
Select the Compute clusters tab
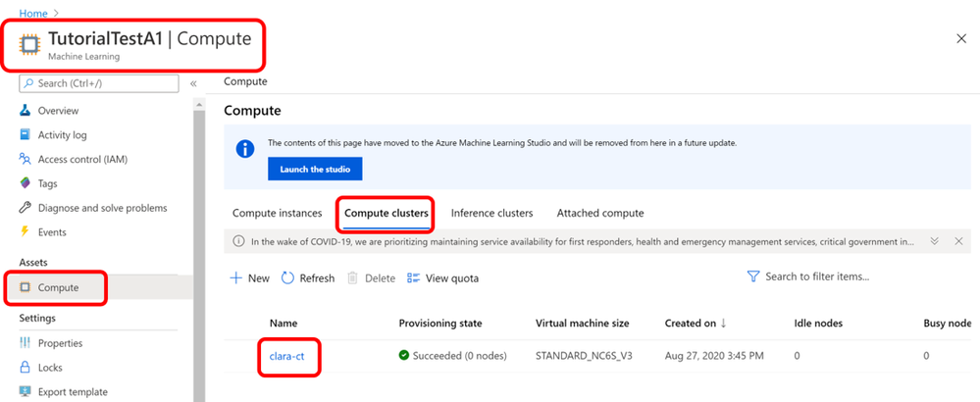click(387, 213)
